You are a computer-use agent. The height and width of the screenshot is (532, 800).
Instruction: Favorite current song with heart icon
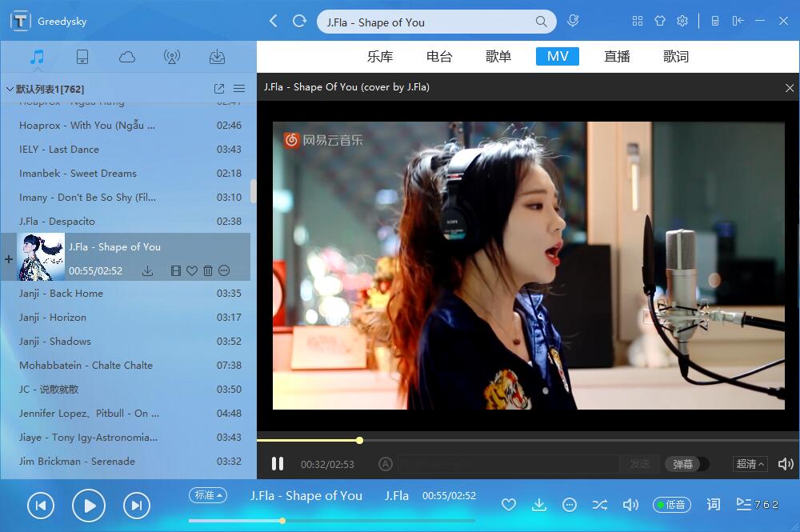(x=508, y=505)
